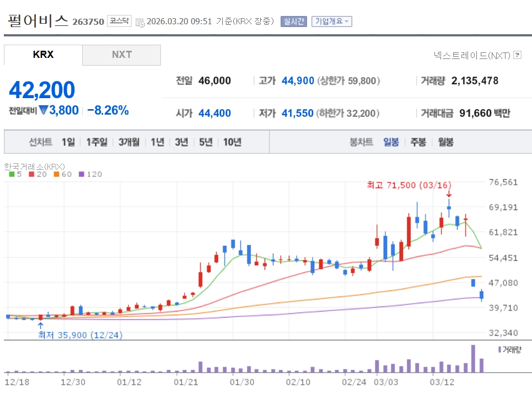Click the red 20-day moving average legend

click(37, 174)
